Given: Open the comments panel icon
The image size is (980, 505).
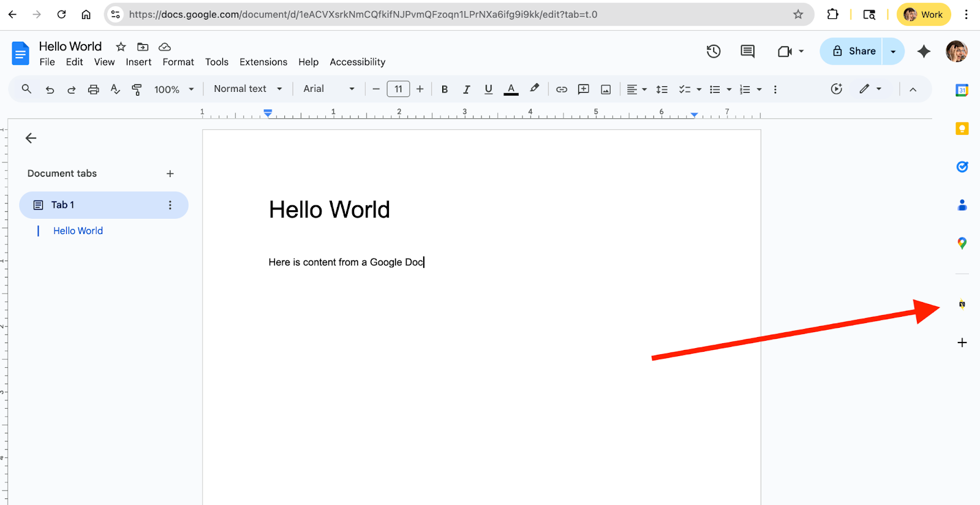Looking at the screenshot, I should coord(747,51).
